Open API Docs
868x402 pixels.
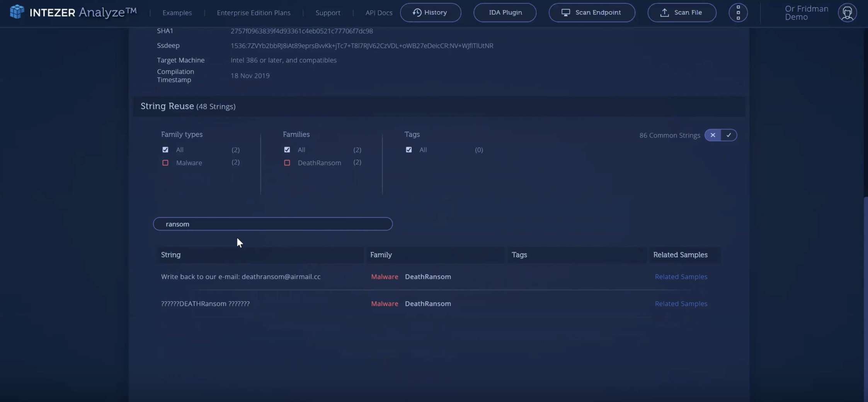click(378, 12)
